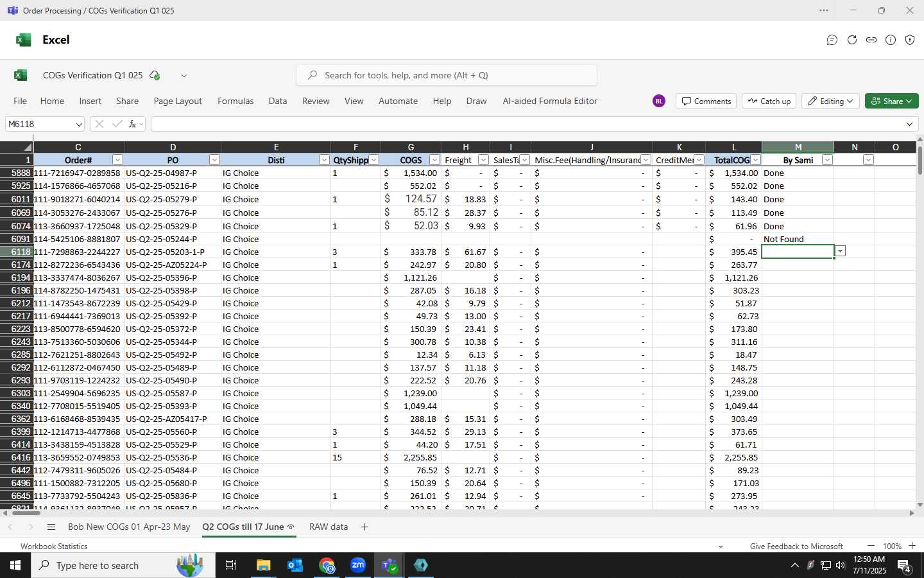
Task: Open the file name dropdown chevron
Action: pos(184,75)
